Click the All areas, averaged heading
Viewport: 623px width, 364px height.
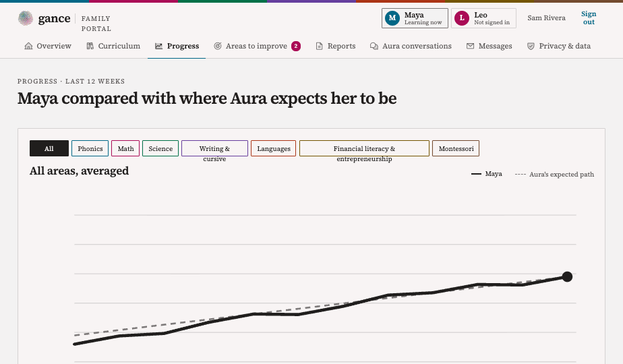(79, 171)
